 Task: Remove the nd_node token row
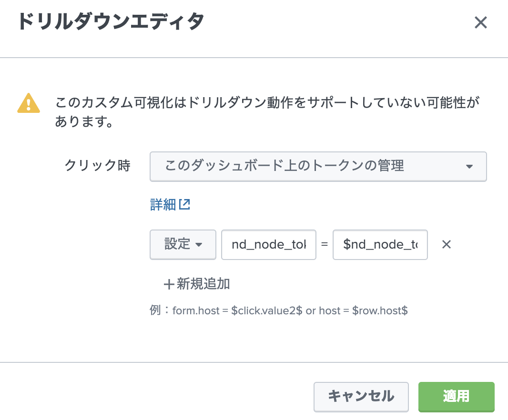446,245
